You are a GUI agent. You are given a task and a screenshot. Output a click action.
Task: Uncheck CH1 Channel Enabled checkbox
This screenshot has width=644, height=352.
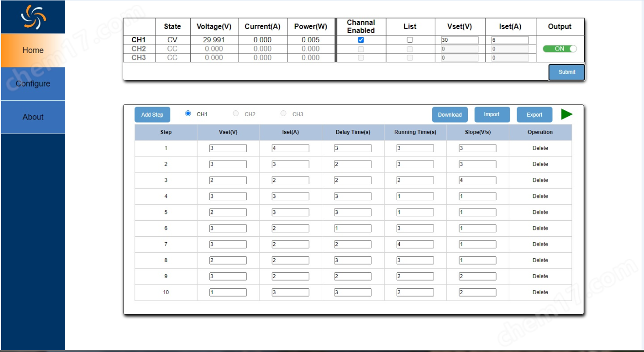pyautogui.click(x=361, y=40)
